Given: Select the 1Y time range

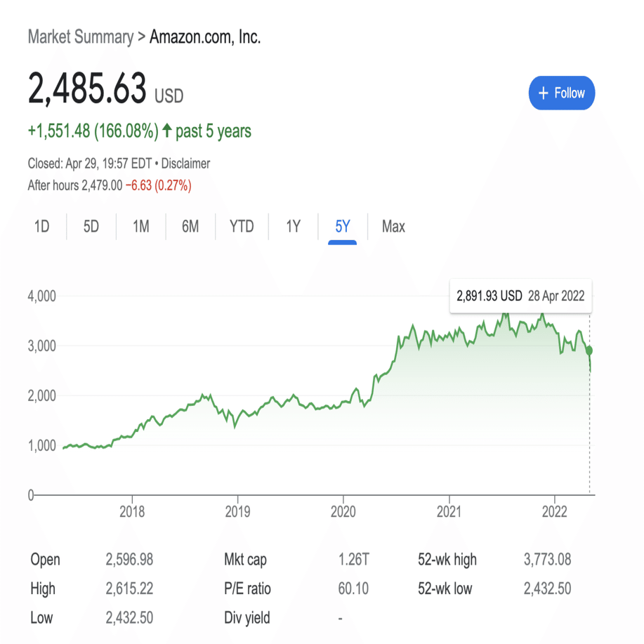Looking at the screenshot, I should [x=293, y=227].
